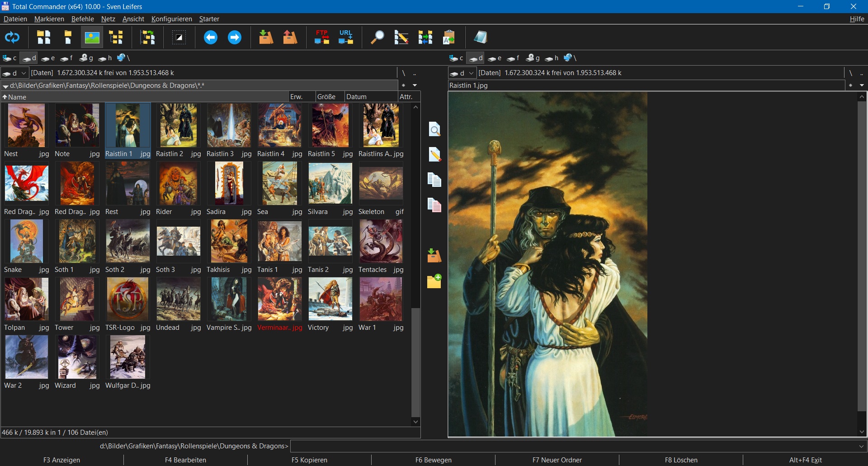Click F3 Anzeigen button
868x466 pixels.
62,460
